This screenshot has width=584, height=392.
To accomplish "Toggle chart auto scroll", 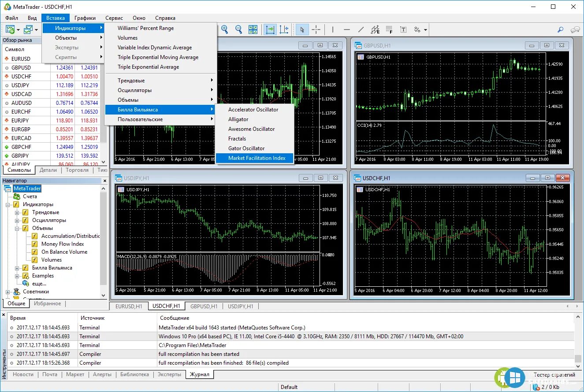I will tap(270, 30).
